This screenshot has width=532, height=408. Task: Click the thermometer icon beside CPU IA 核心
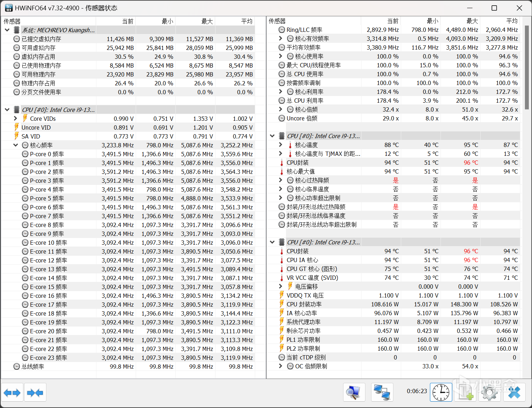282,260
